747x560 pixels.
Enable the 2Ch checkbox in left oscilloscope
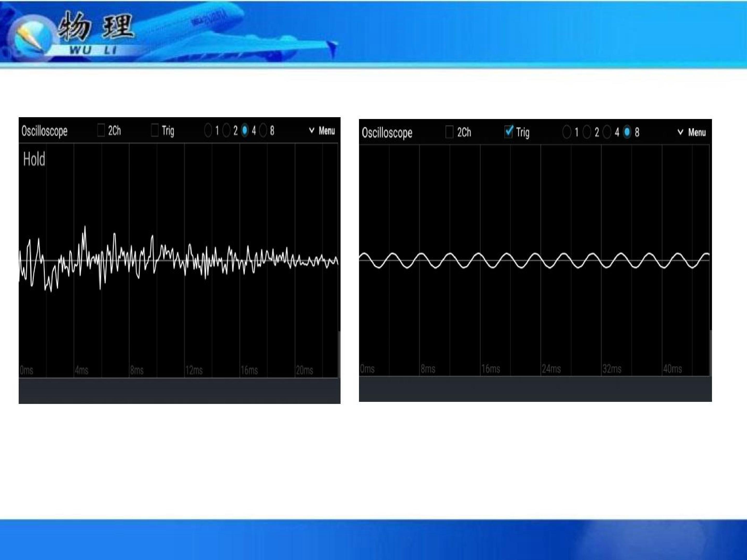[x=101, y=130]
